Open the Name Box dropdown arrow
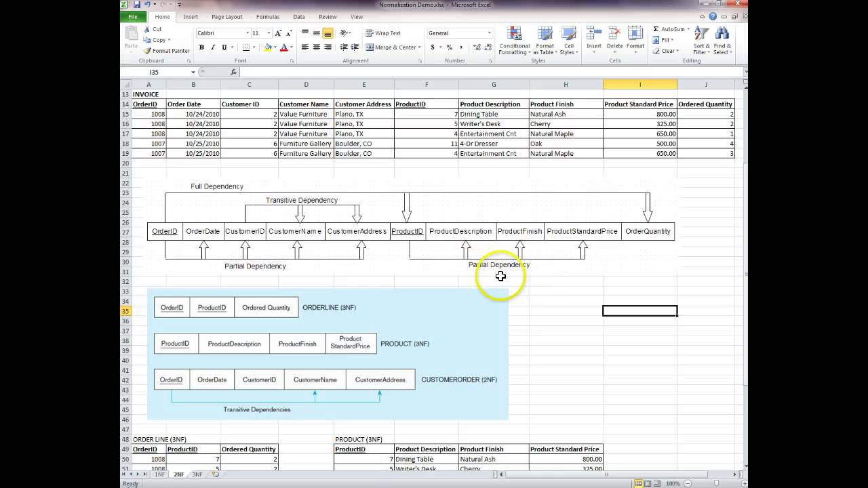868x488 pixels. [193, 72]
